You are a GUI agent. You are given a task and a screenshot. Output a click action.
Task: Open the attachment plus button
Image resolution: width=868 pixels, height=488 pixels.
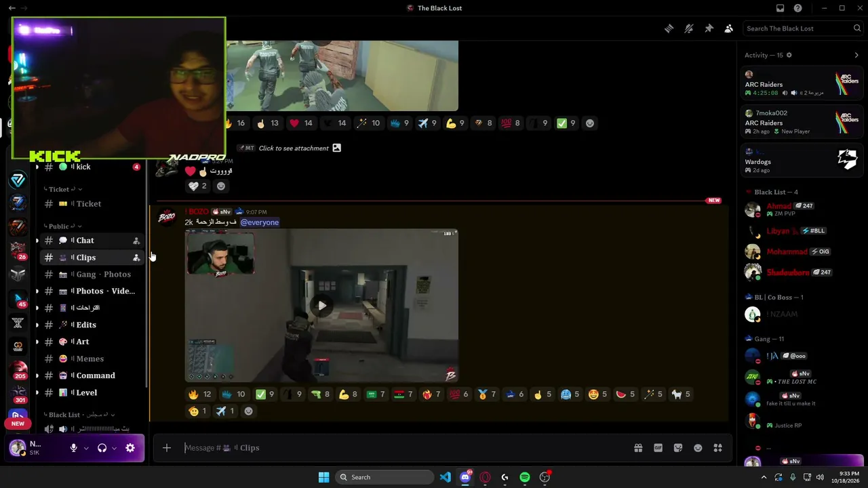tap(167, 448)
